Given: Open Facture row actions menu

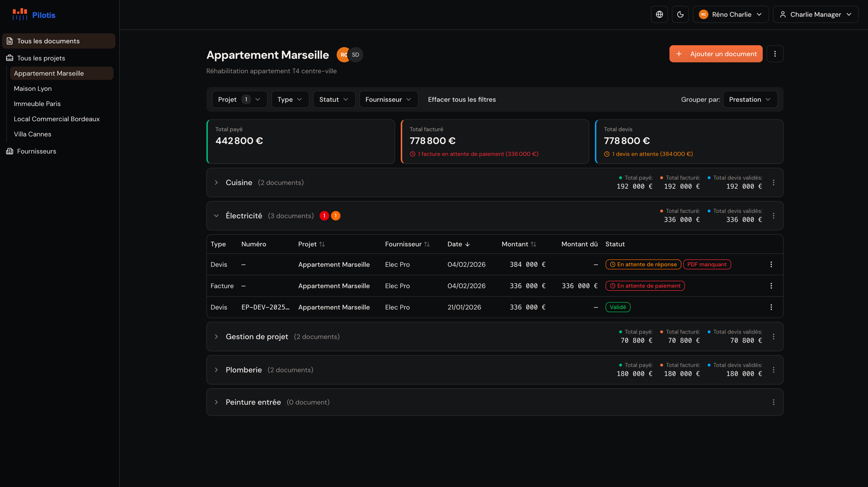Looking at the screenshot, I should pos(771,286).
